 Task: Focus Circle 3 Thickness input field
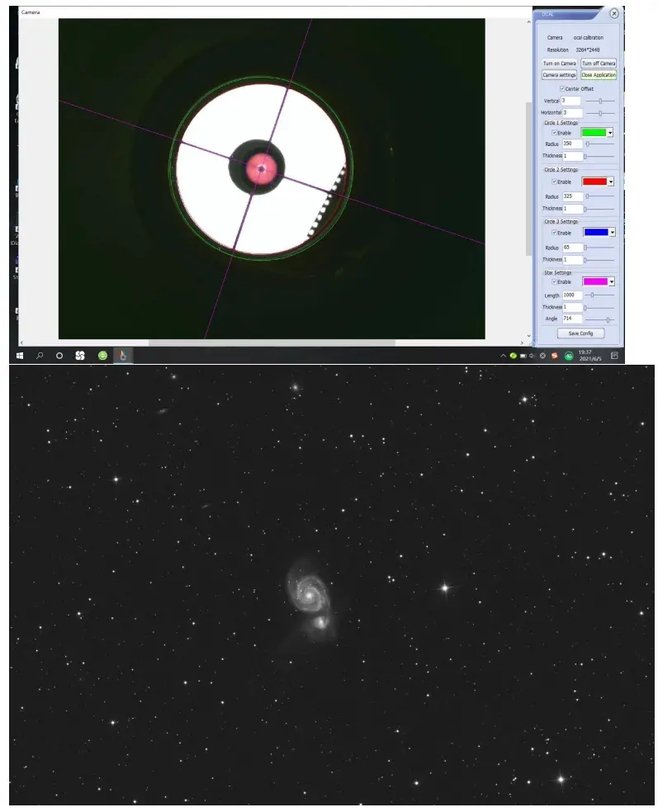572,259
